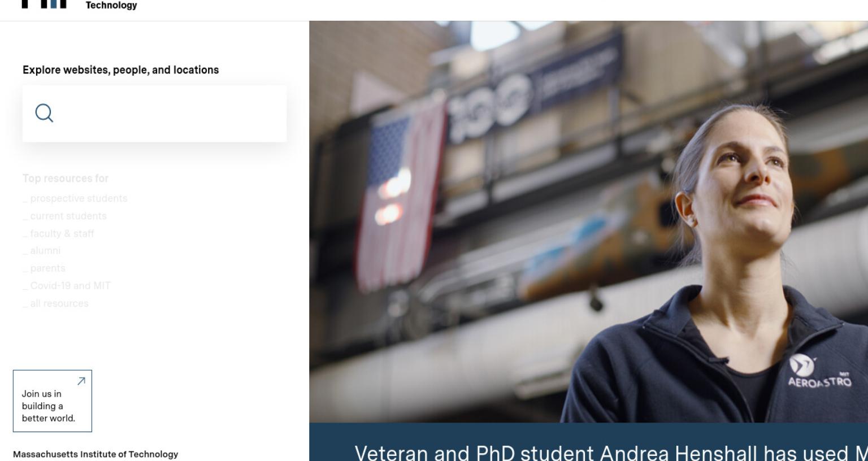Click the Top resources for heading

pyautogui.click(x=66, y=179)
